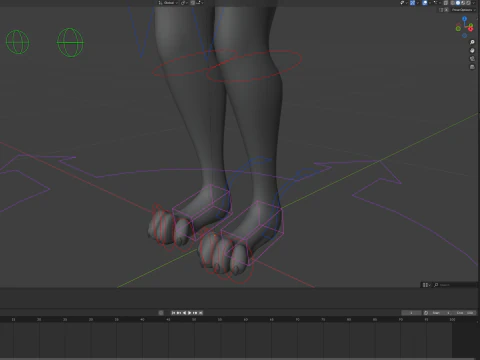Jump to the timeline end frame
This screenshot has width=480, height=360.
coord(200,313)
